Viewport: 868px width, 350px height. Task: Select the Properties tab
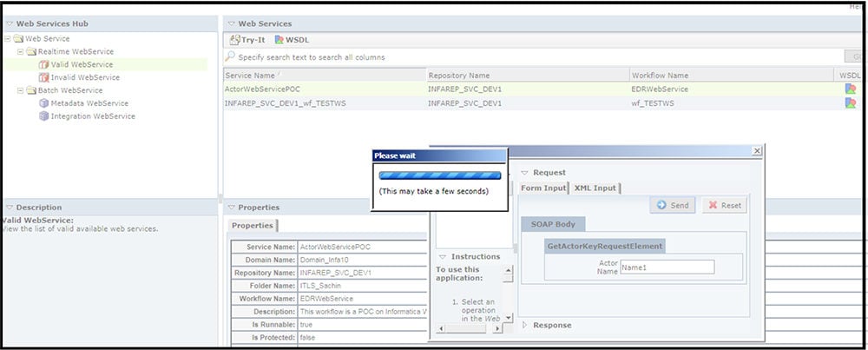point(252,226)
